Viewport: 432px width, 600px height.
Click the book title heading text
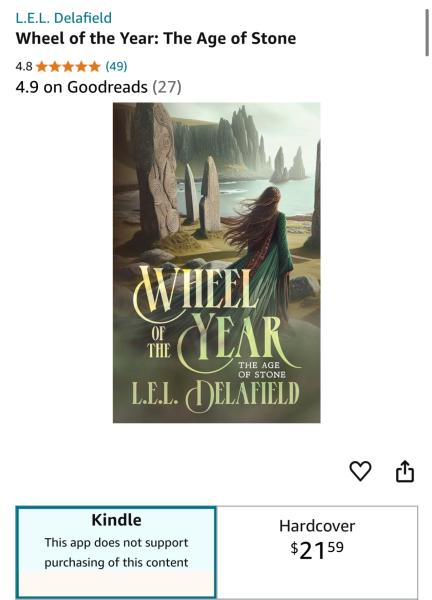(156, 39)
